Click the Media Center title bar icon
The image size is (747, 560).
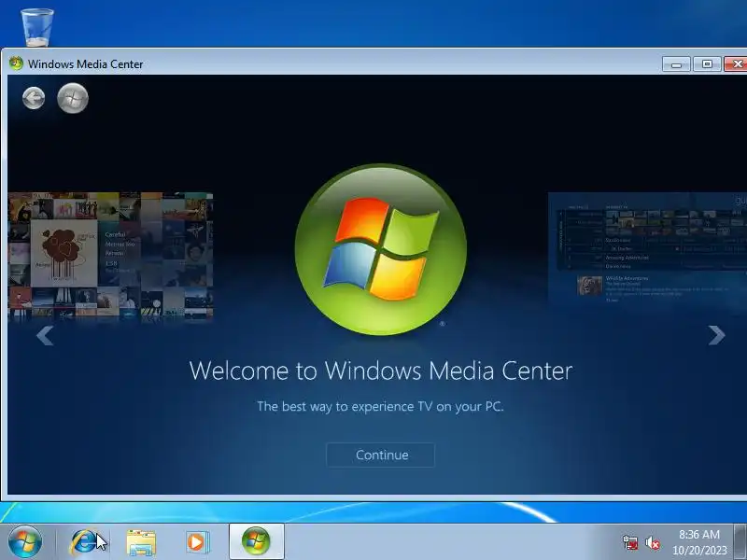16,63
